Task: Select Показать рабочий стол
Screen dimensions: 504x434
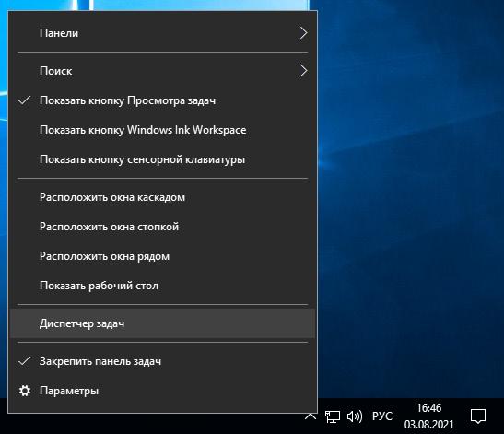Action: point(163,286)
